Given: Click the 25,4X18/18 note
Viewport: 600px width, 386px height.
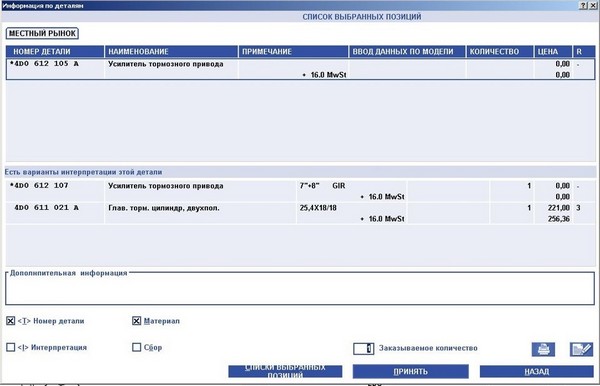Looking at the screenshot, I should click(318, 208).
